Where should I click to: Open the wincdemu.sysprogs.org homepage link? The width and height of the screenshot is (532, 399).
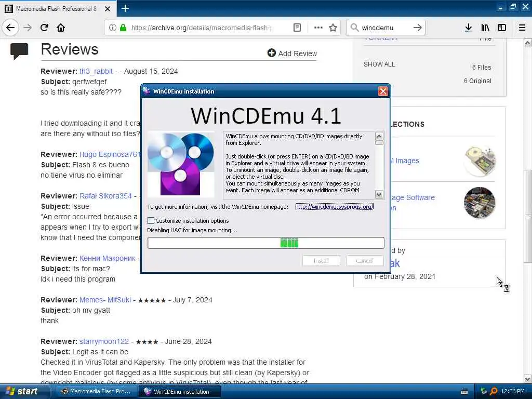[334, 207]
